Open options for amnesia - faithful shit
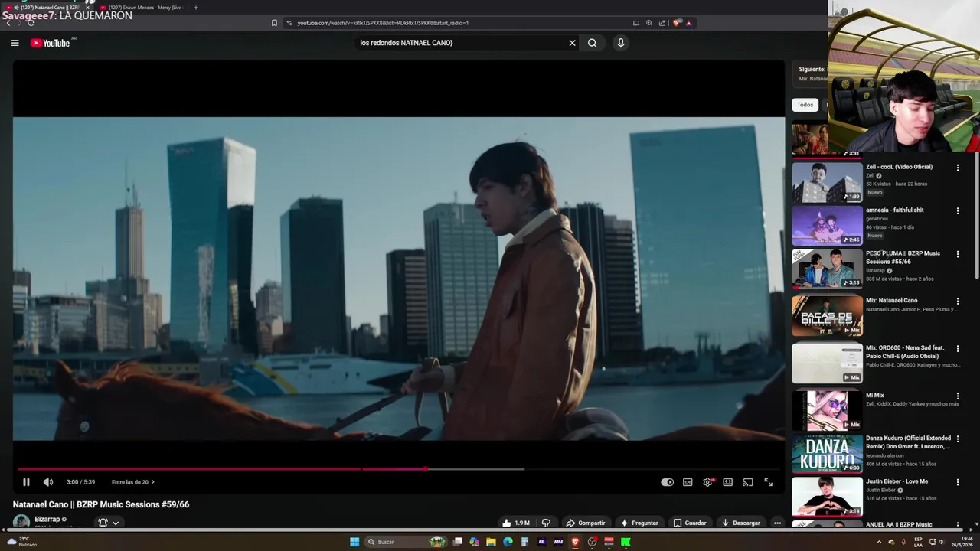980x551 pixels. [957, 211]
